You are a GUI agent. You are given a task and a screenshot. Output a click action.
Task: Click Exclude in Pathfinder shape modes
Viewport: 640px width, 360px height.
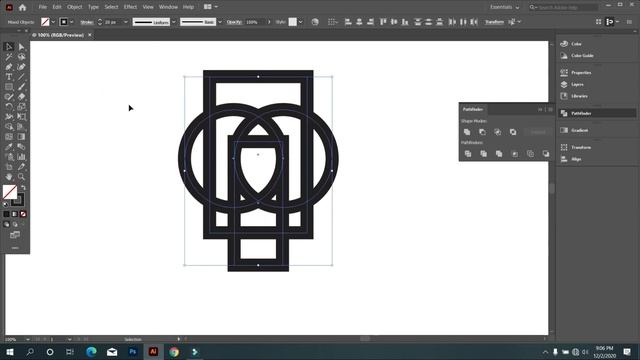pos(513,132)
